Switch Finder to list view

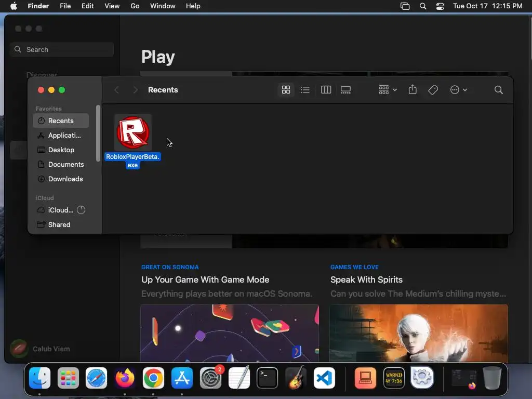pyautogui.click(x=305, y=89)
